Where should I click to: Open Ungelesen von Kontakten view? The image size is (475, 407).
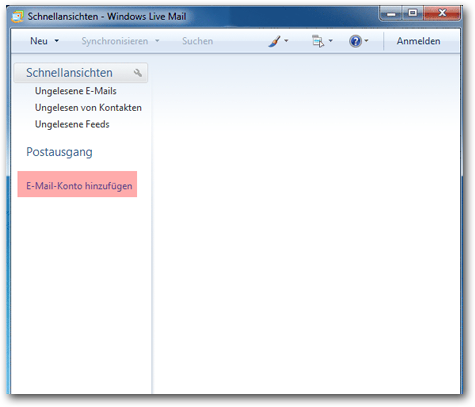[x=88, y=108]
